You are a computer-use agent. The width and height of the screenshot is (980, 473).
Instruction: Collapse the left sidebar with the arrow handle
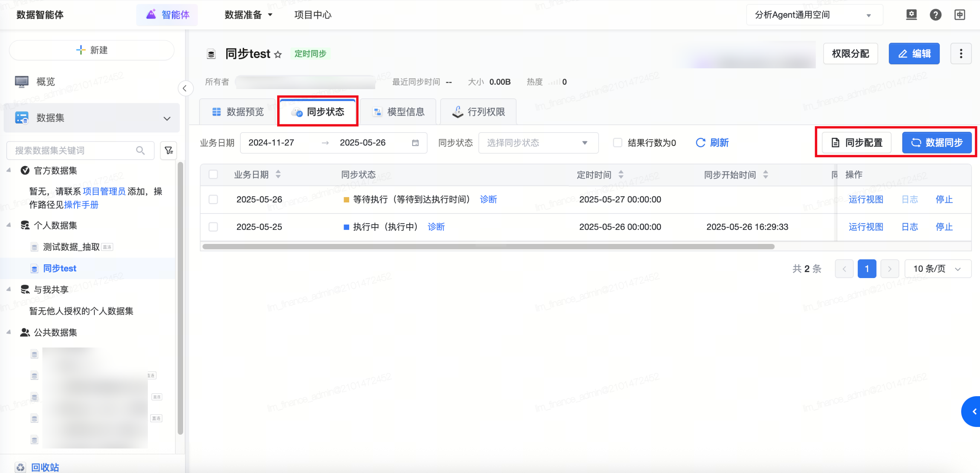[185, 88]
